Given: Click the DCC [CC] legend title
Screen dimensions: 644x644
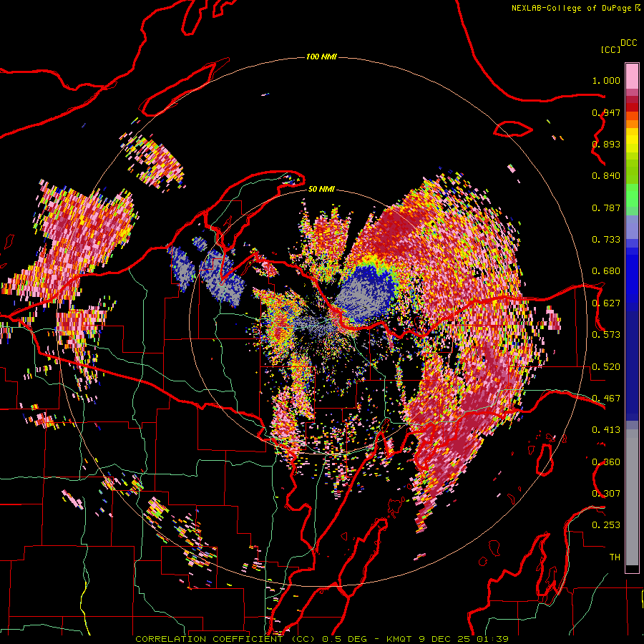Looking at the screenshot, I should pyautogui.click(x=618, y=46).
